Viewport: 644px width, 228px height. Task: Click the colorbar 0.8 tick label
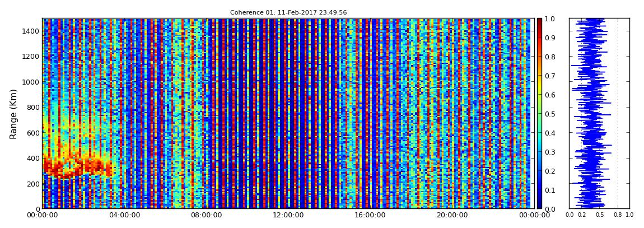click(549, 57)
